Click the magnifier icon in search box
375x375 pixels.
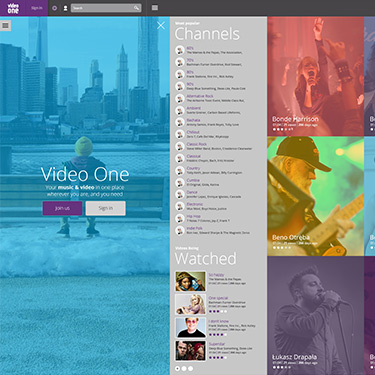[x=137, y=8]
